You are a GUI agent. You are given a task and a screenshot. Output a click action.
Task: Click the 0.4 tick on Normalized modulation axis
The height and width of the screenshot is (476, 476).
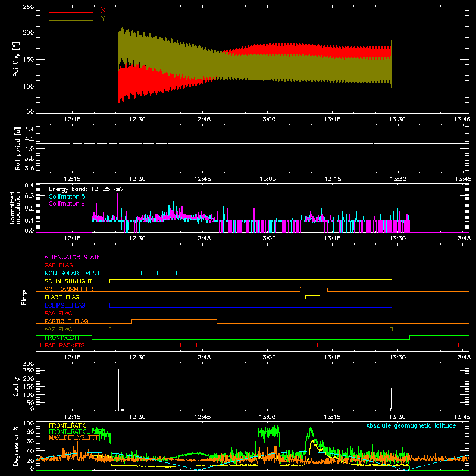coord(29,186)
